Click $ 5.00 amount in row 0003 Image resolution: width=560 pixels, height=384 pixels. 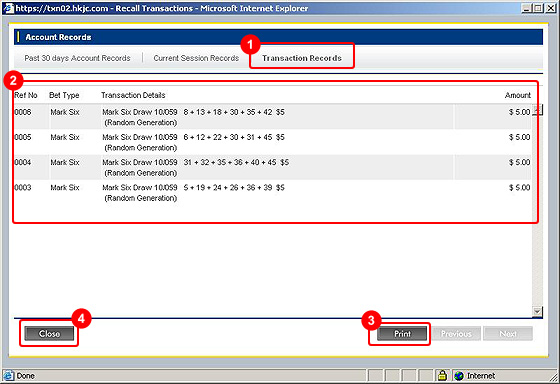(519, 188)
